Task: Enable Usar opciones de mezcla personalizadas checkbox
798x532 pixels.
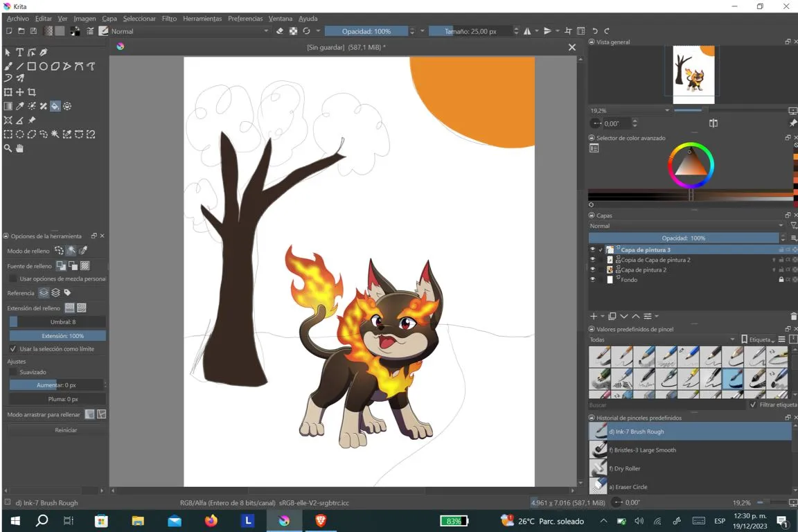Action: pos(13,278)
